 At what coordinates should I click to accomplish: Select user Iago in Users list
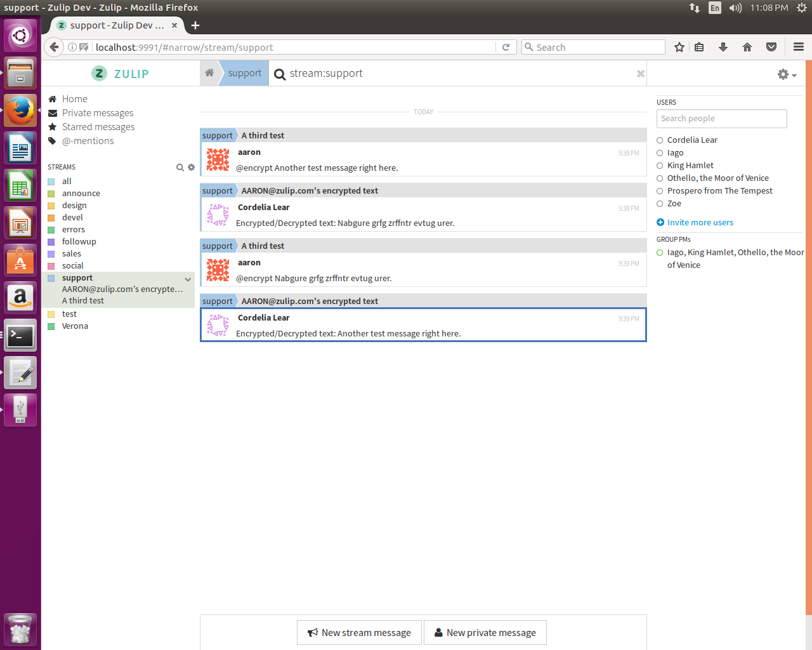[x=676, y=153]
